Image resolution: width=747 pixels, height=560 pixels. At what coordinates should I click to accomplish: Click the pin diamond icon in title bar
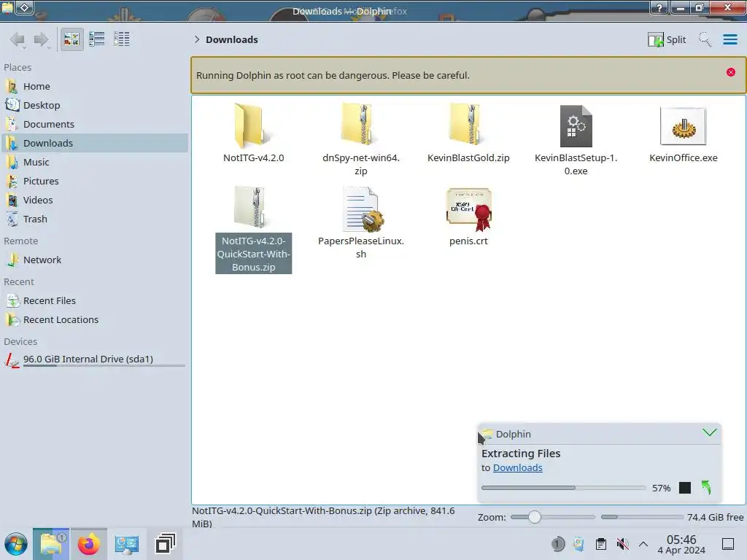pyautogui.click(x=25, y=7)
